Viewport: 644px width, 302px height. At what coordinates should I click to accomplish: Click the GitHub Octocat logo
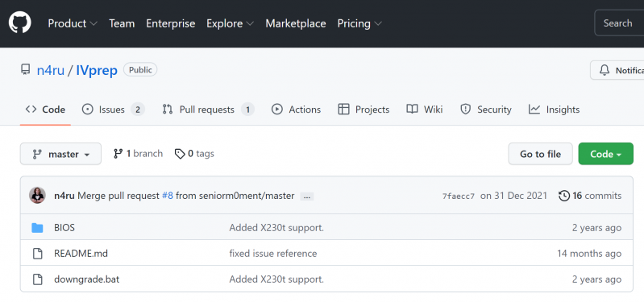19,23
